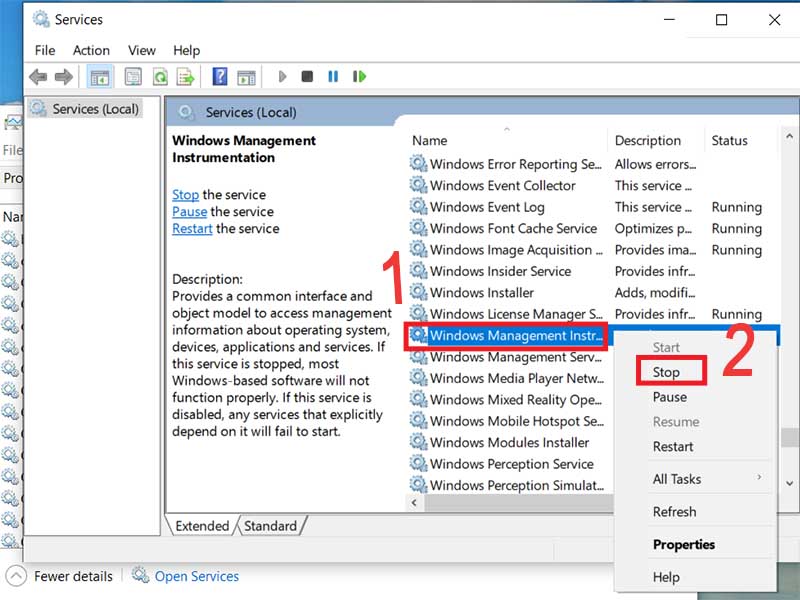This screenshot has width=800, height=600.
Task: Click the Refresh toolbar icon
Action: (160, 77)
